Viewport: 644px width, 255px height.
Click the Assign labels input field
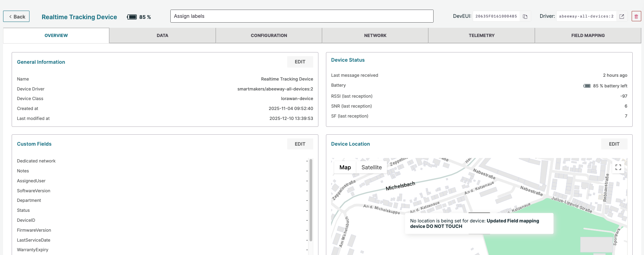point(302,16)
